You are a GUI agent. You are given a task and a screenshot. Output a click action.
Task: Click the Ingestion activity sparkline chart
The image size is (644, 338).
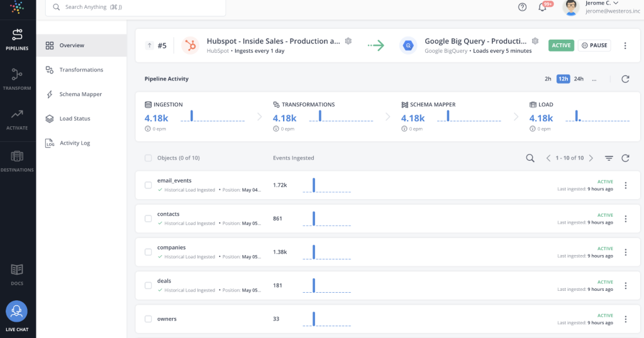[213, 116]
